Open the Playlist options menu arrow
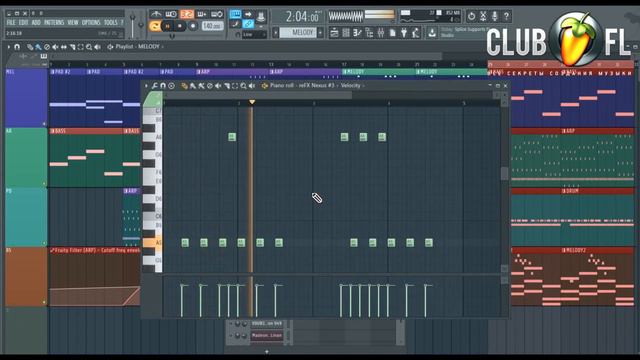This screenshot has width=640, height=360. (9, 47)
